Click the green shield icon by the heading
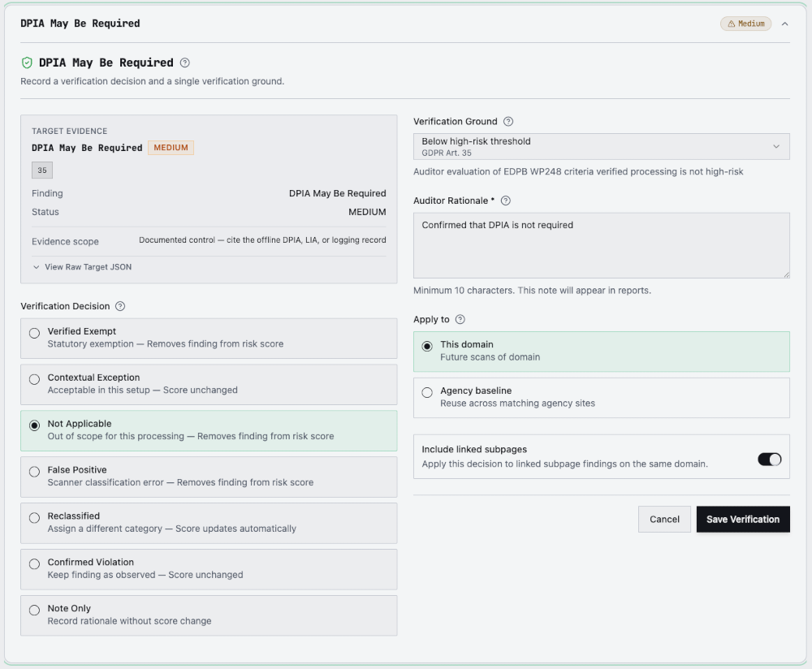This screenshot has width=812, height=669. click(x=27, y=63)
